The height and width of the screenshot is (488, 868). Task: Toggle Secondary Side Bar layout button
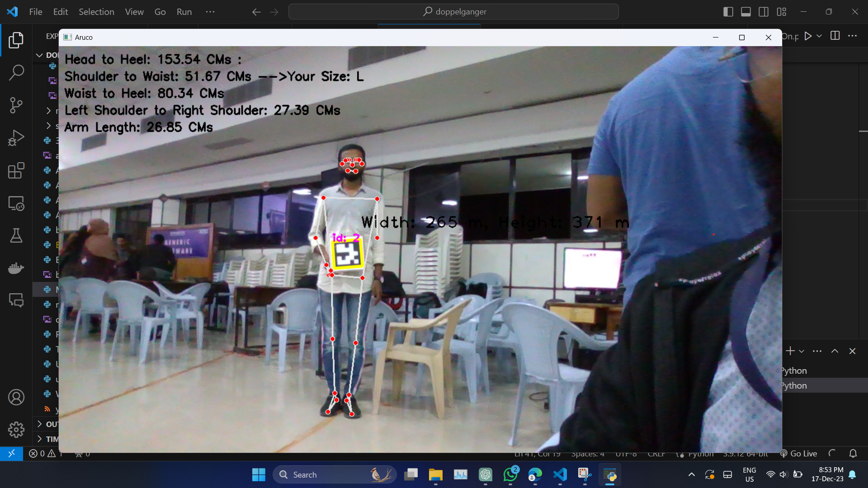click(x=764, y=12)
